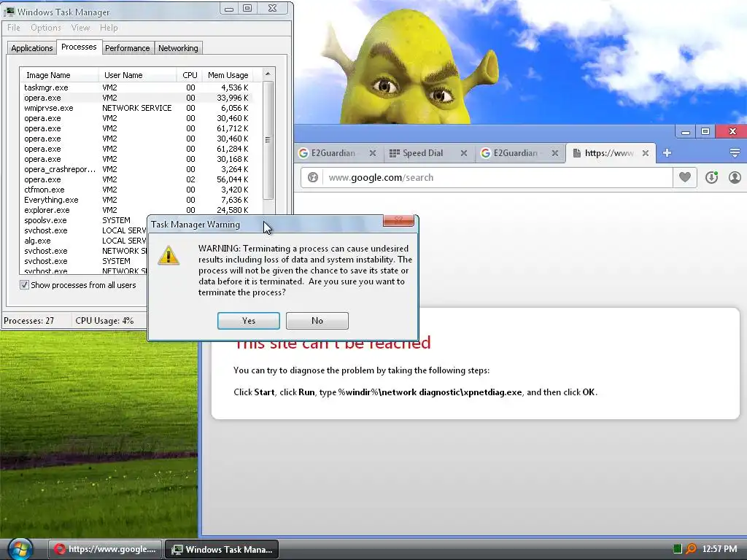Sort processes by User Name column
The image size is (747, 560).
coord(137,75)
